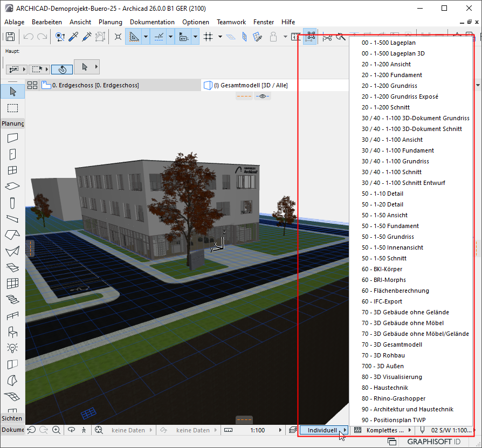Select the Stair tool in toolbox
This screenshot has height=448, width=482.
[x=13, y=299]
